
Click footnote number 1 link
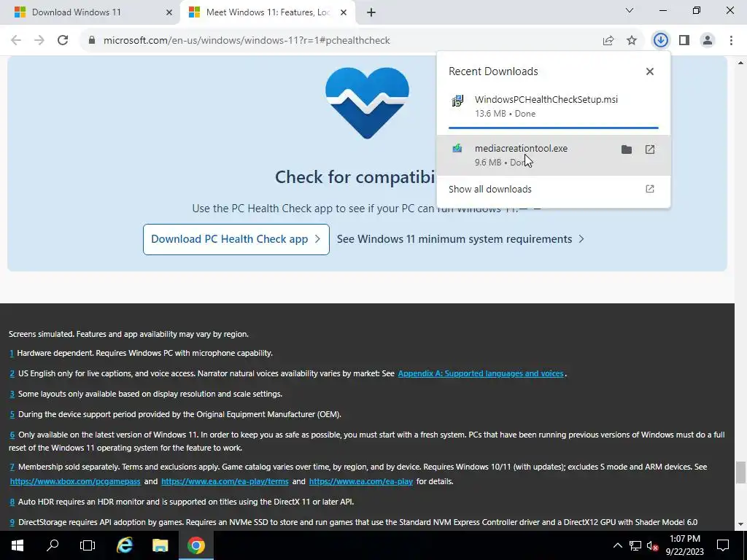pos(12,354)
